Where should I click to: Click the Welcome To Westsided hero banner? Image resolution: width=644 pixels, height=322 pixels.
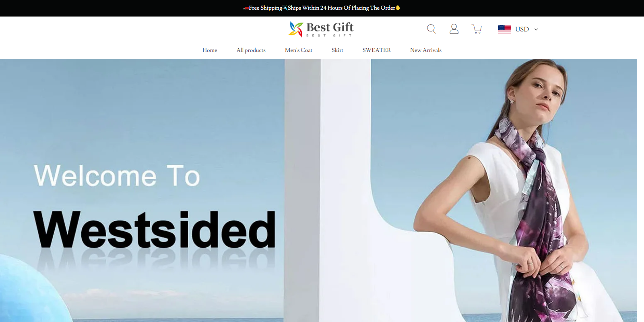click(x=318, y=190)
